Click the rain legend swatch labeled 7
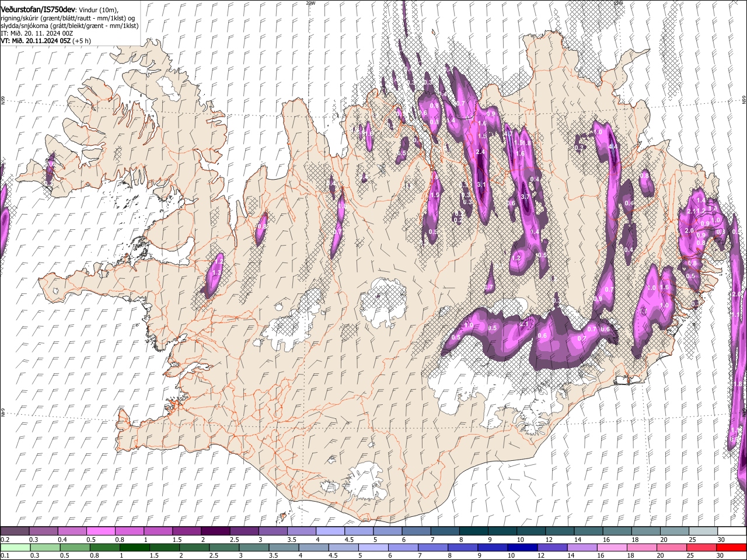Viewport: 747px width, 560px height. (432, 547)
